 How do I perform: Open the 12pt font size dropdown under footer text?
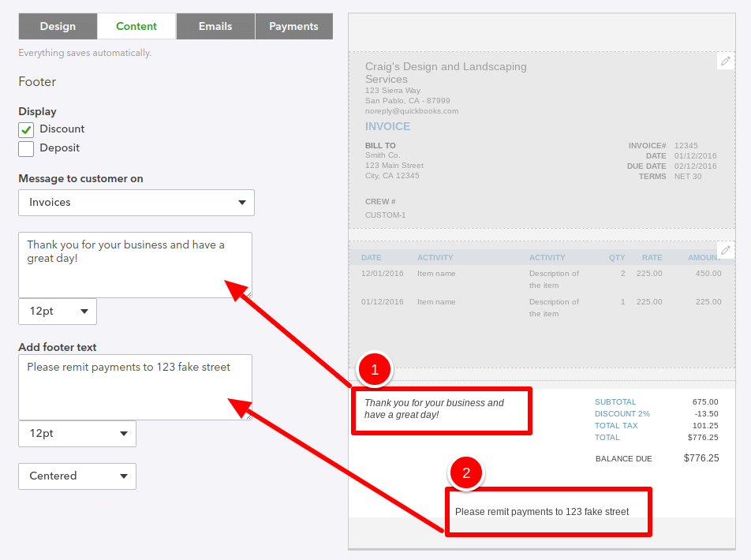(x=77, y=434)
